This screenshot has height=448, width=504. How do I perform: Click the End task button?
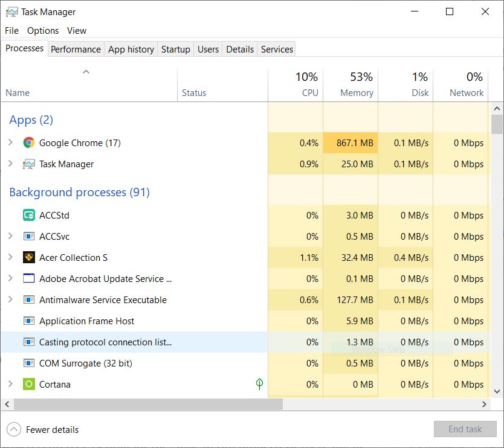click(465, 429)
